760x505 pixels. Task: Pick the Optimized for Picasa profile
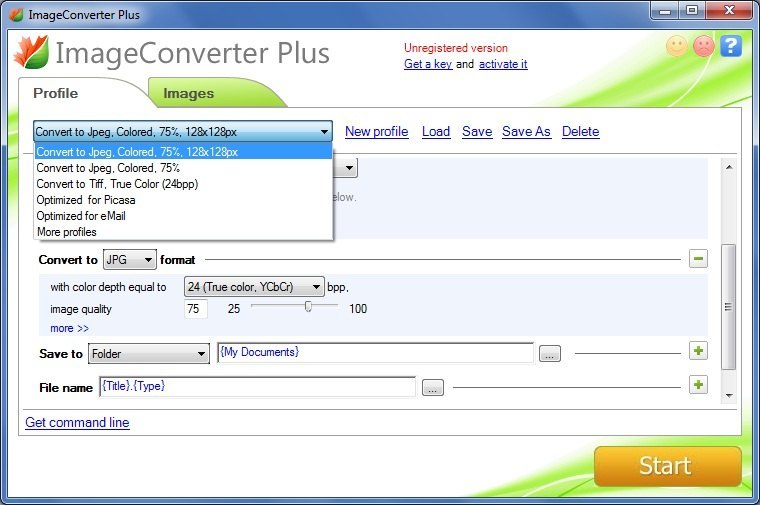[x=183, y=200]
